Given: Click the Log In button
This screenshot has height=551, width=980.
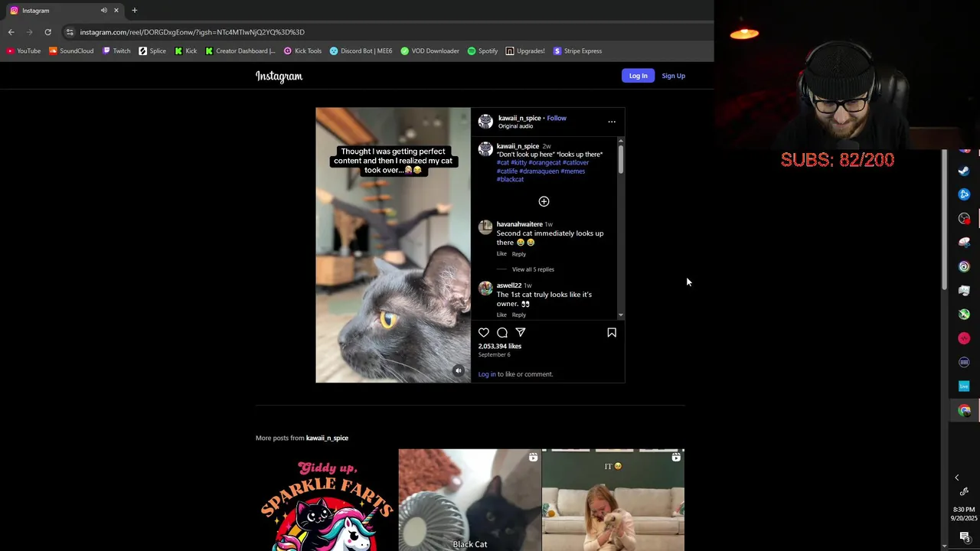Looking at the screenshot, I should (x=638, y=76).
